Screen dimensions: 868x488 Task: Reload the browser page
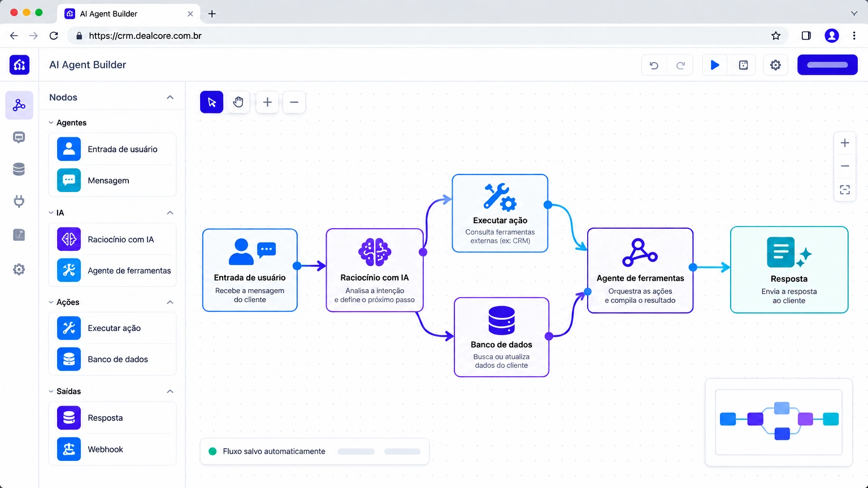click(x=54, y=36)
